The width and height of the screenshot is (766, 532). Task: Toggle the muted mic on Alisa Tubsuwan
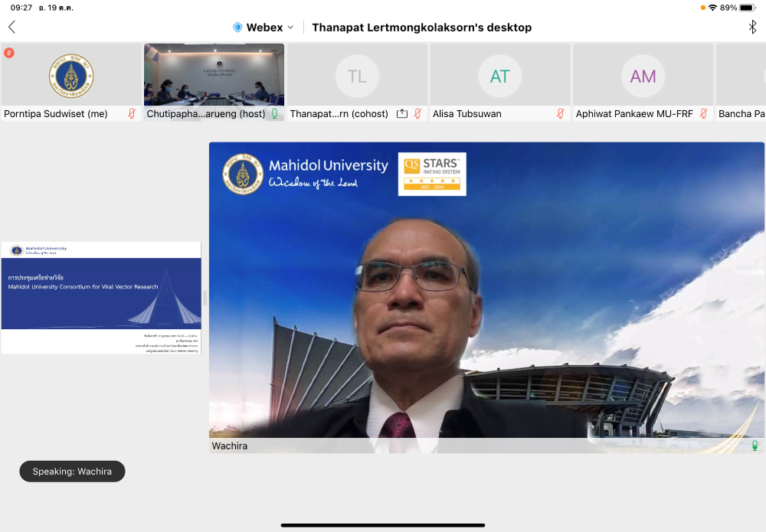click(560, 114)
